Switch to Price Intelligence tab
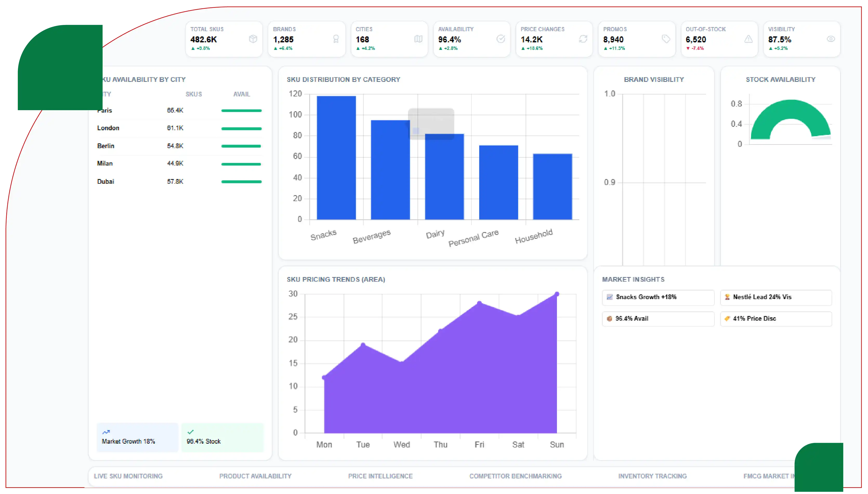Viewport: 868px width, 494px height. tap(380, 476)
